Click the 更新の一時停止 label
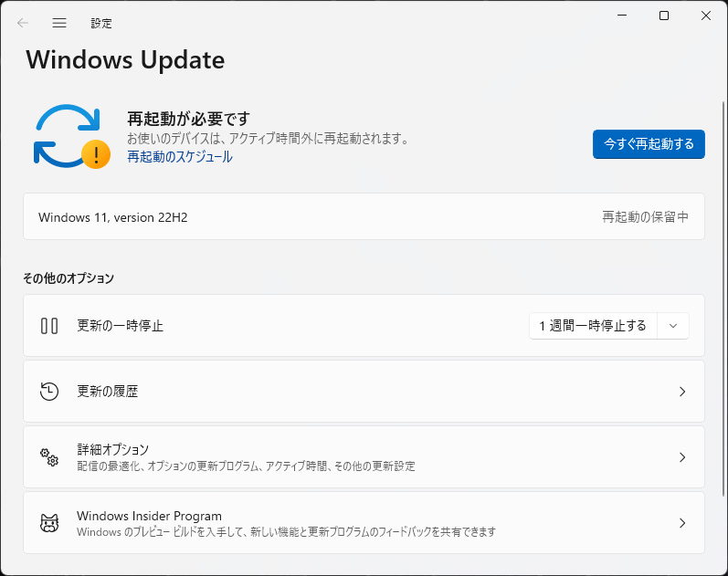Image resolution: width=728 pixels, height=576 pixels. click(121, 326)
